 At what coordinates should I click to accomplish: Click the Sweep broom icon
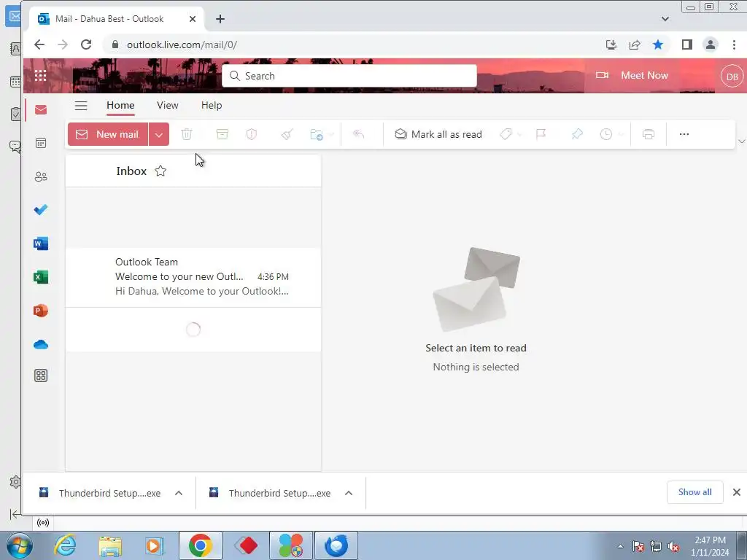tap(287, 134)
